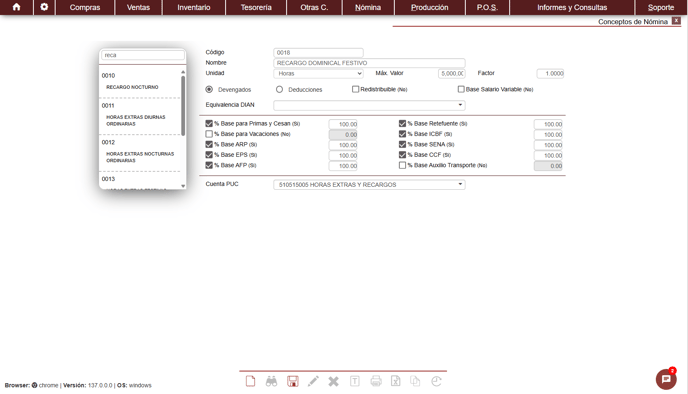Search records using the binoculars icon
Image resolution: width=688 pixels, height=394 pixels.
tap(271, 381)
